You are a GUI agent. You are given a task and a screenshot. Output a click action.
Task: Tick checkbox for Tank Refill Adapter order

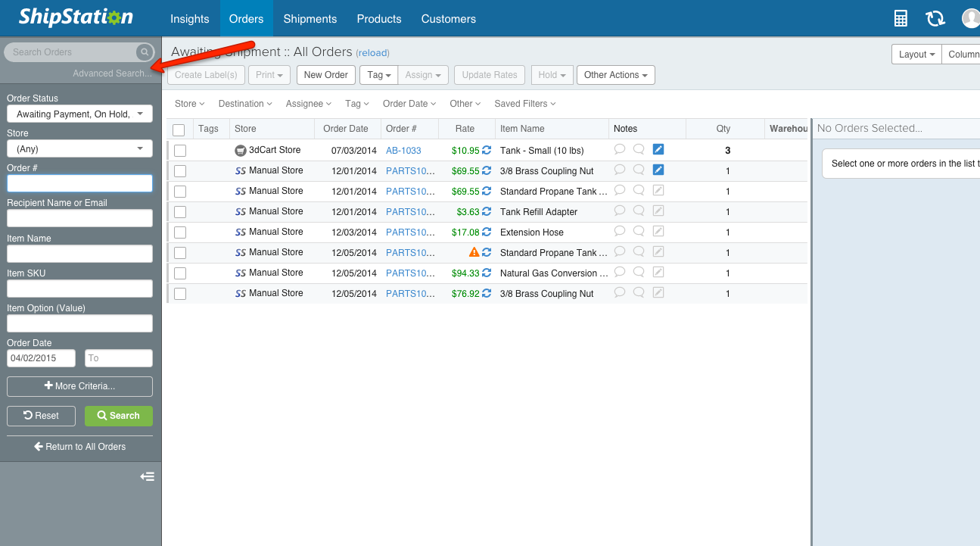[180, 212]
